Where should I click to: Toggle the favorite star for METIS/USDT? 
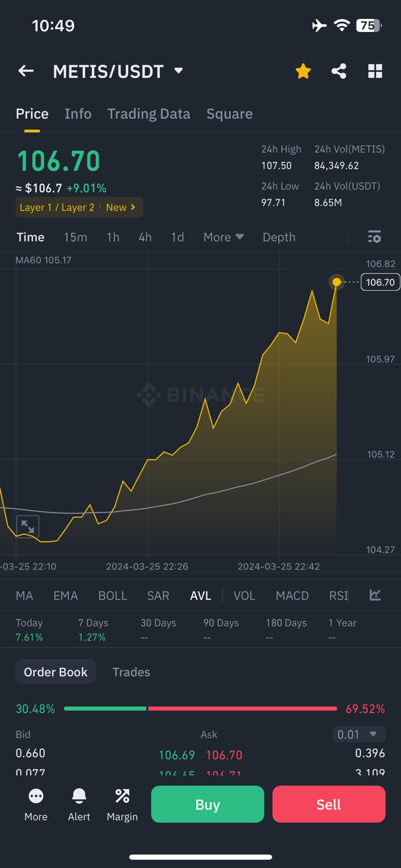click(x=303, y=71)
